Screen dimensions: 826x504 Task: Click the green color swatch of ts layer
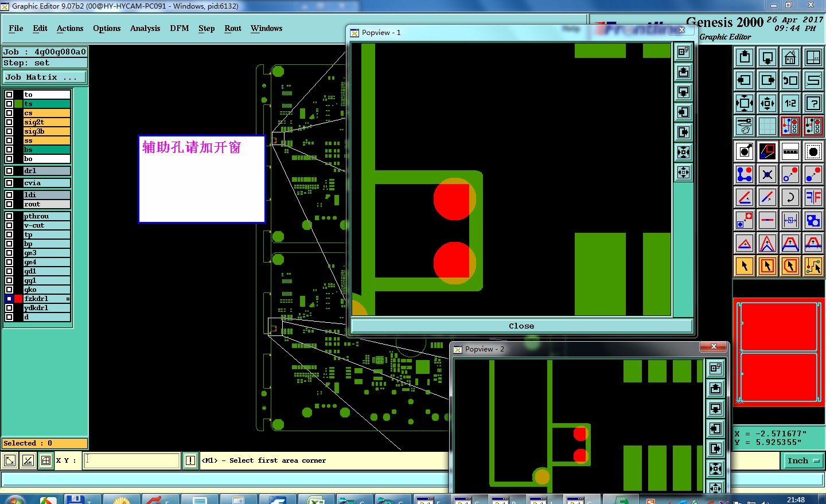18,104
